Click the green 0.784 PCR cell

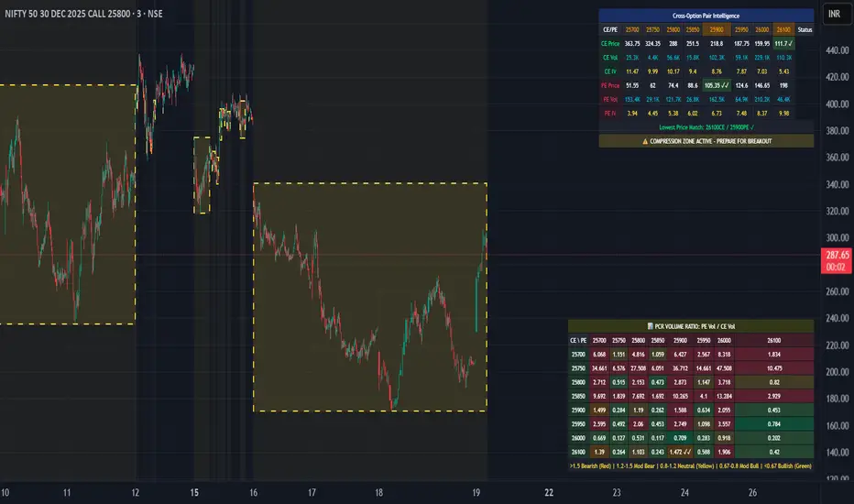coord(774,424)
